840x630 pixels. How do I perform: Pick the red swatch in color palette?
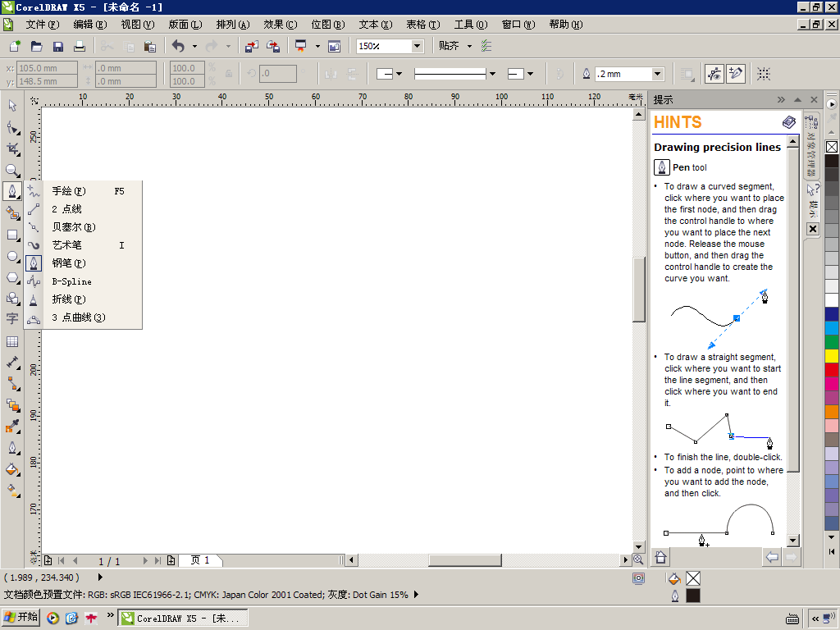point(832,369)
